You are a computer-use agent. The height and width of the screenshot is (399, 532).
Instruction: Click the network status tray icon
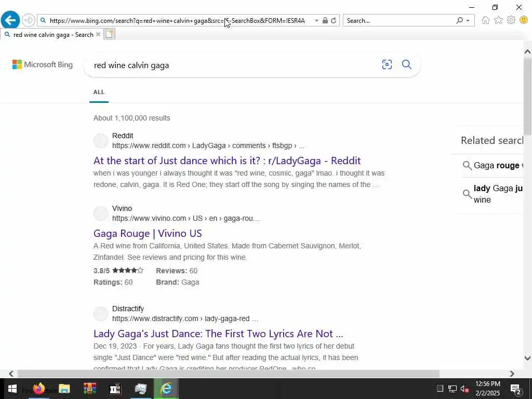[x=453, y=389]
